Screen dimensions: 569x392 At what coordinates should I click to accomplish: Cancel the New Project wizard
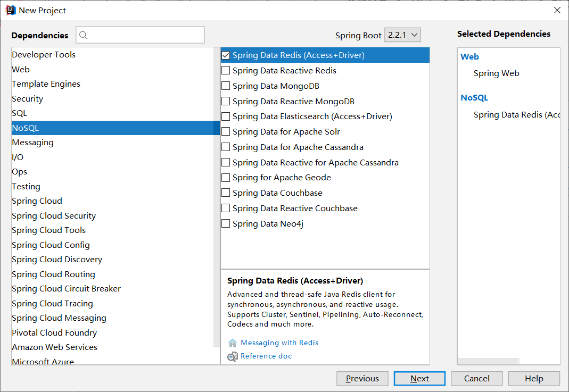477,379
